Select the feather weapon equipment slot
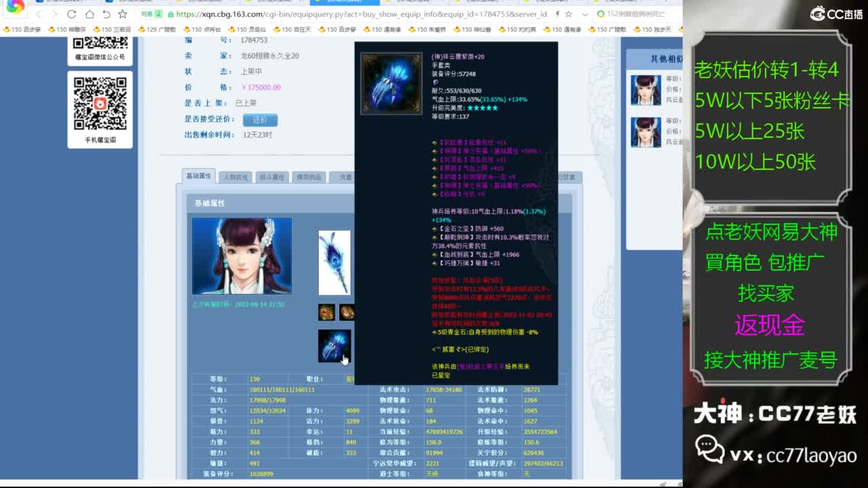Screen dimensions: 868x488 tap(334, 262)
